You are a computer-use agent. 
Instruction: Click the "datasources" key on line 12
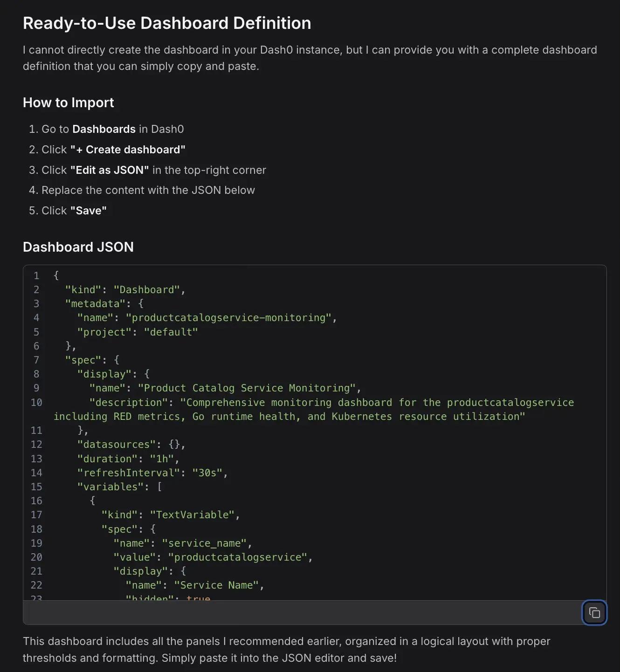click(117, 445)
